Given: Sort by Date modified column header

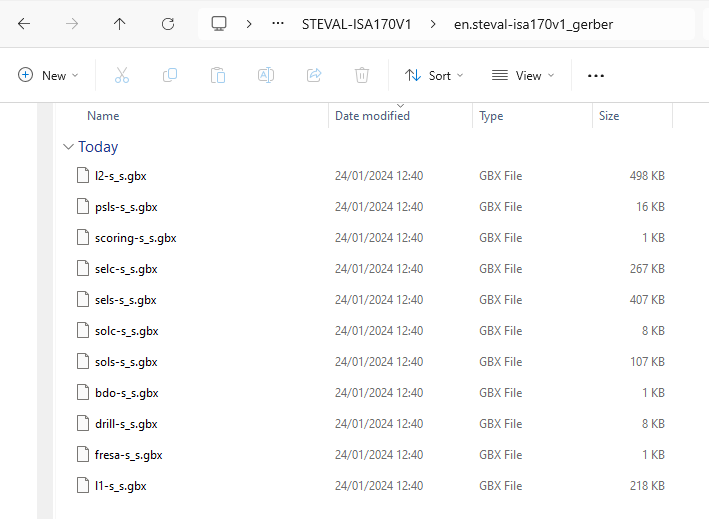Looking at the screenshot, I should (x=372, y=116).
